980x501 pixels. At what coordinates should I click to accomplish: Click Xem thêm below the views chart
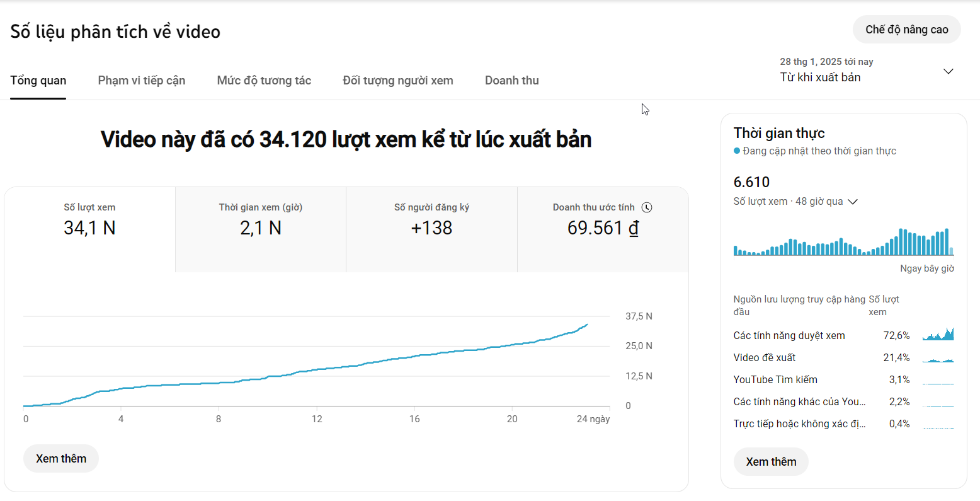(61, 459)
